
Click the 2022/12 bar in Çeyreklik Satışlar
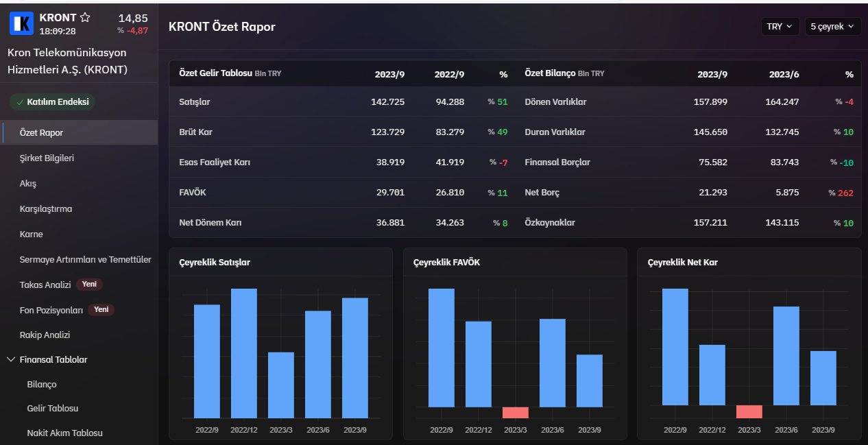click(244, 353)
